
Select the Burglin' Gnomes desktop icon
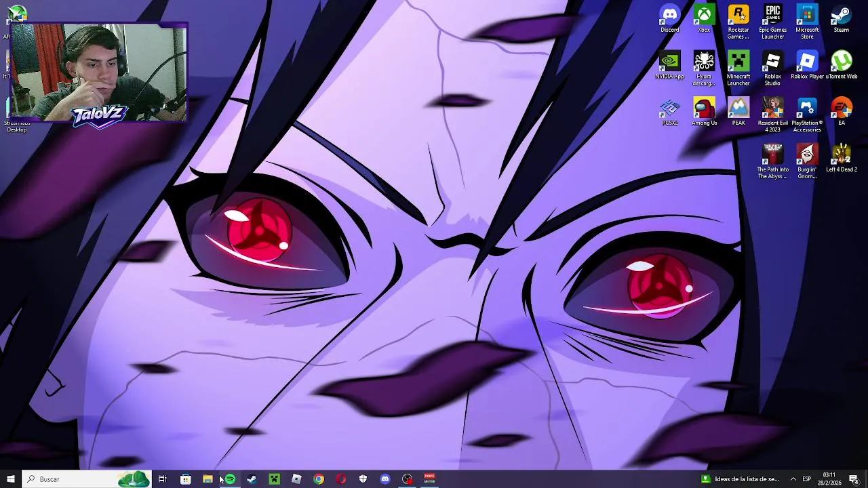[x=807, y=161]
